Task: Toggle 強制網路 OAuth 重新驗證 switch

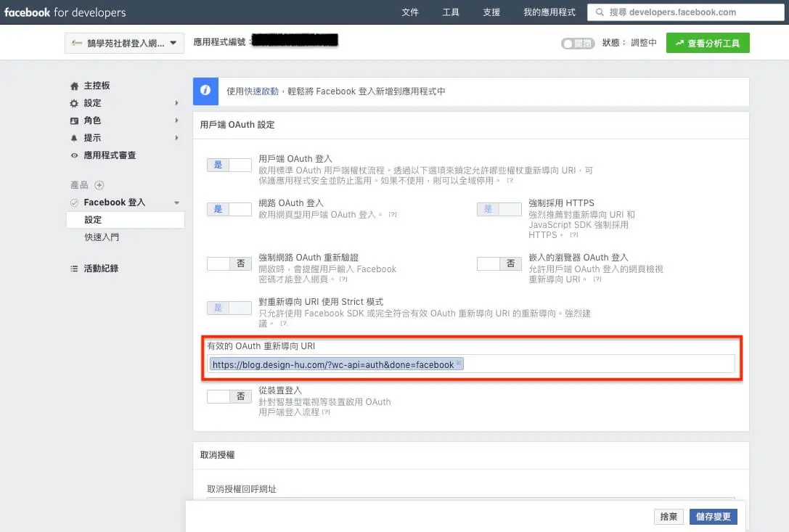Action: tap(229, 263)
